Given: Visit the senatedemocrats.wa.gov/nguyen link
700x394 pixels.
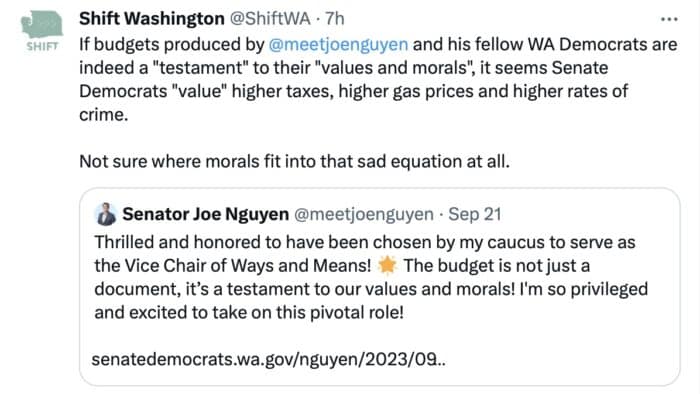Looking at the screenshot, I should 268,359.
